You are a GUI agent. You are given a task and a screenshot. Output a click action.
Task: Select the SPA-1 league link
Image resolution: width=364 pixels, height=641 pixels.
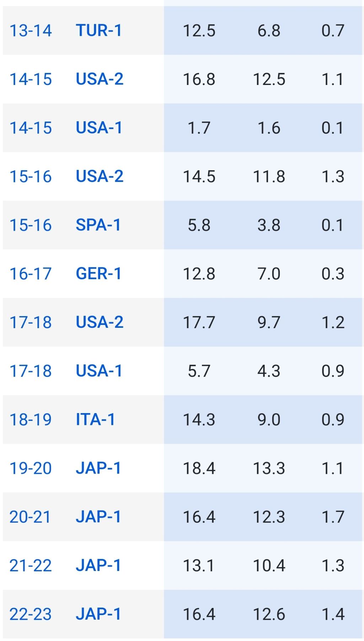pyautogui.click(x=98, y=225)
